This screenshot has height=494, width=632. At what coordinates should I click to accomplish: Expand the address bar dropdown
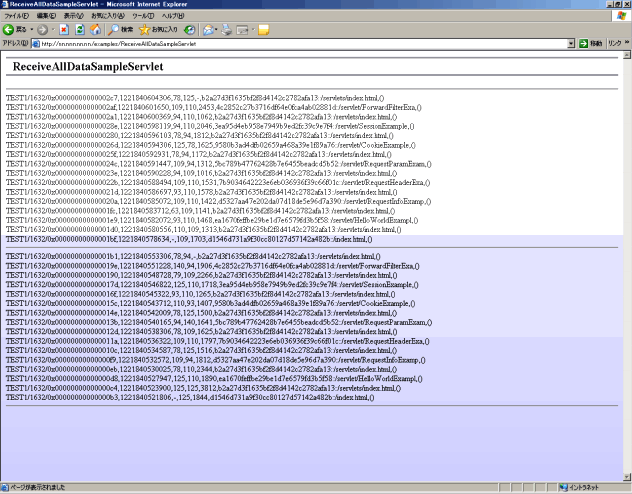click(x=571, y=44)
